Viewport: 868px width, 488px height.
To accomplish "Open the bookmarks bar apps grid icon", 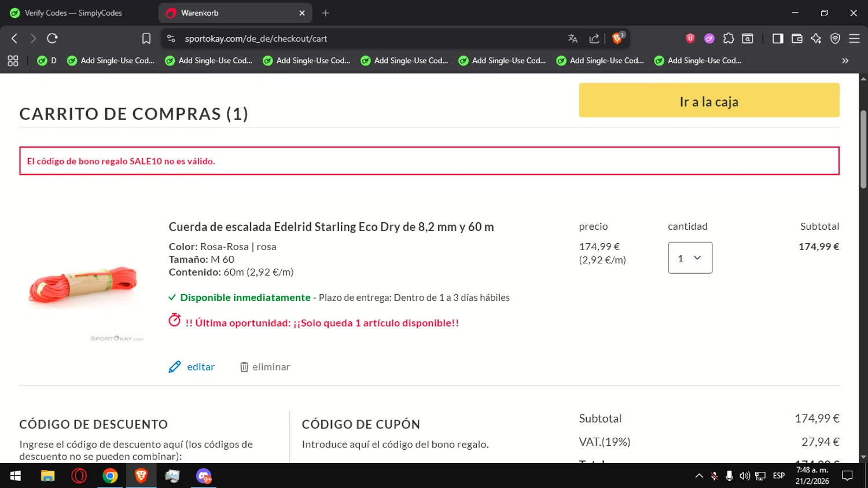I will pyautogui.click(x=13, y=61).
